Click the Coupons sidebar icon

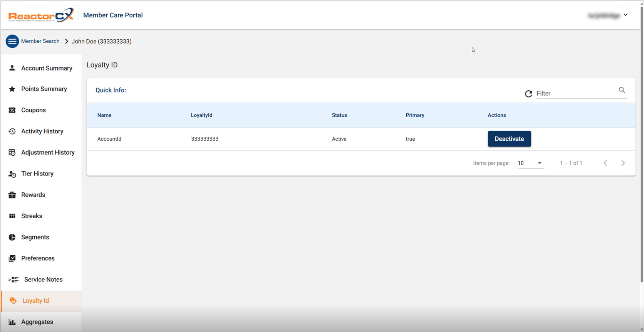click(12, 110)
